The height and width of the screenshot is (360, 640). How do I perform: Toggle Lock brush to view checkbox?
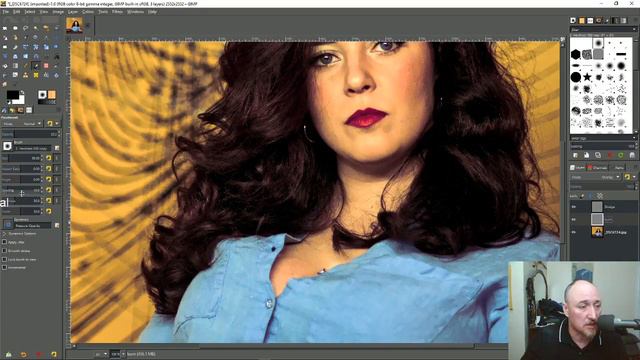(x=4, y=259)
